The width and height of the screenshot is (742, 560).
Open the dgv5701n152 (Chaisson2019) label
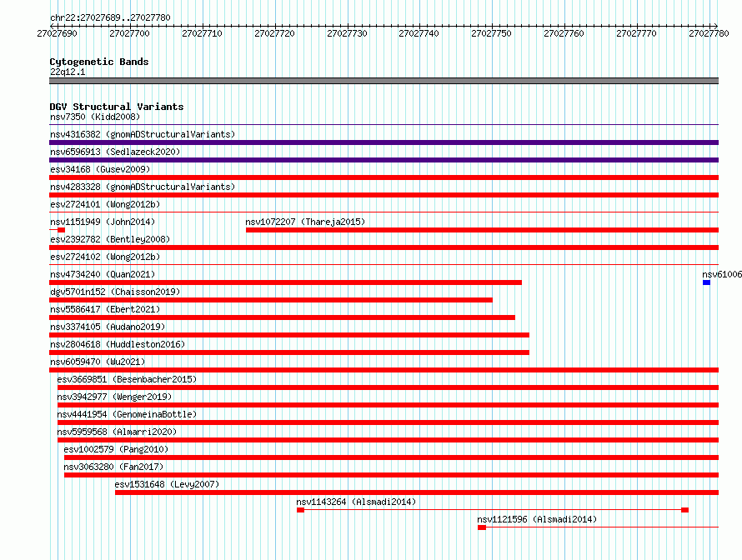(x=115, y=292)
